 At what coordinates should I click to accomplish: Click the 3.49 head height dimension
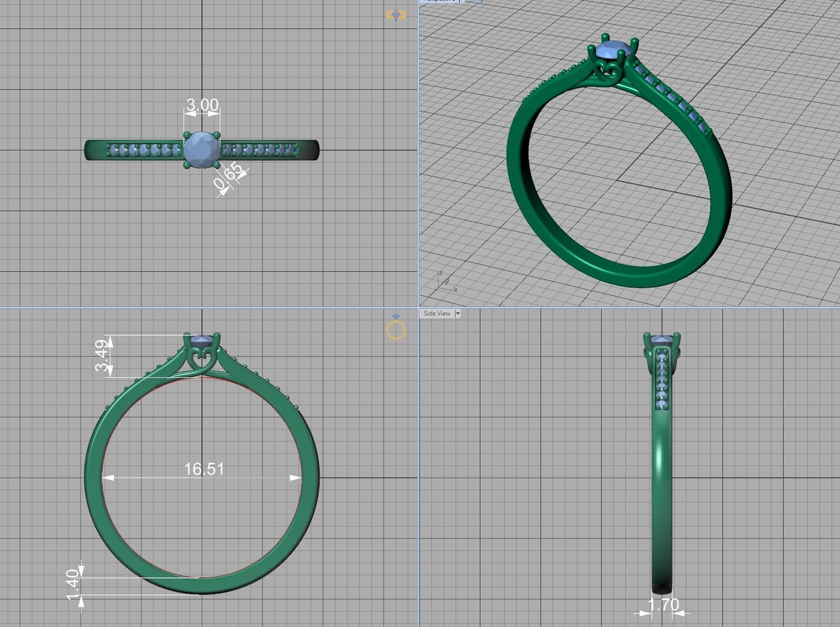click(x=102, y=355)
